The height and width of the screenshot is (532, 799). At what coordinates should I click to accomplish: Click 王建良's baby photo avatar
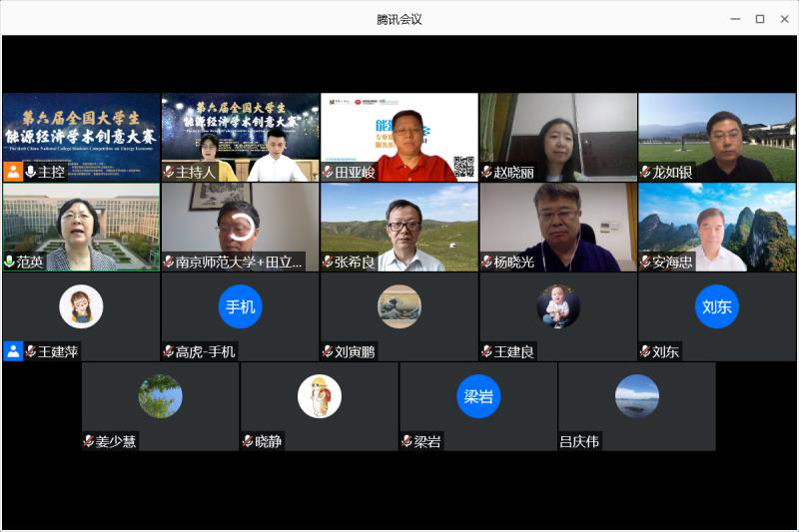[557, 306]
